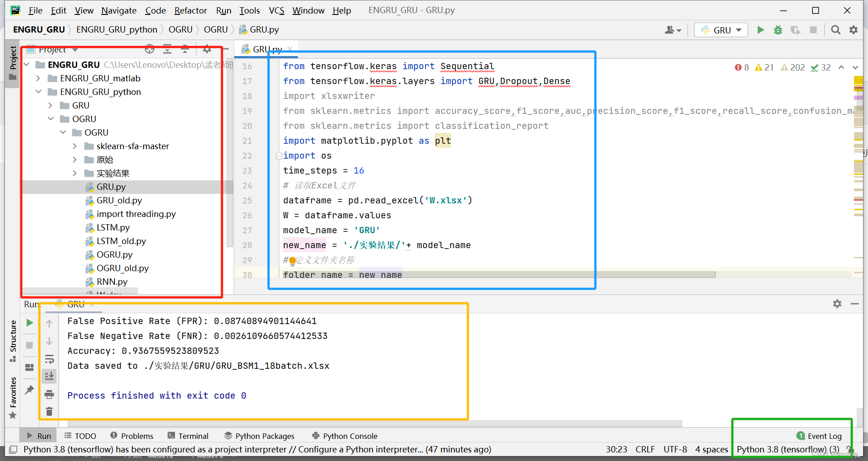This screenshot has width=868, height=461.
Task: Start debugging with the bug icon
Action: click(x=778, y=30)
